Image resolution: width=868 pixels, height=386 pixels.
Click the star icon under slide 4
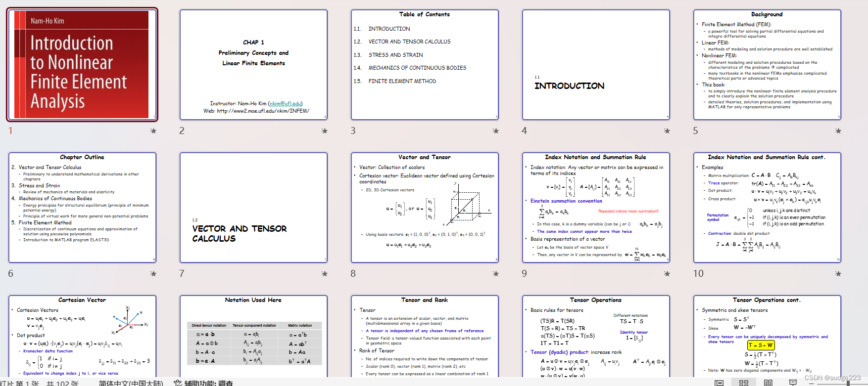point(667,131)
